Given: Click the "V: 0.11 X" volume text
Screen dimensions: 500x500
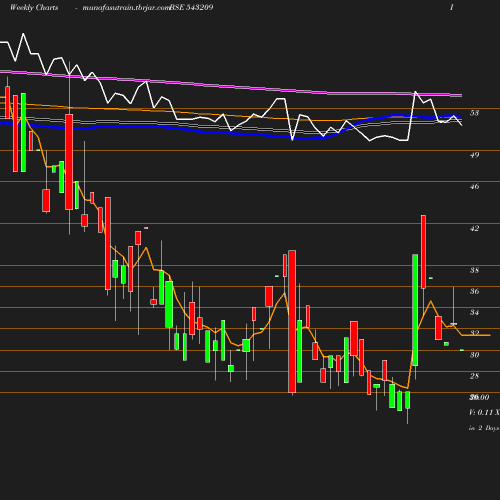Looking at the screenshot, I should 484,413.
